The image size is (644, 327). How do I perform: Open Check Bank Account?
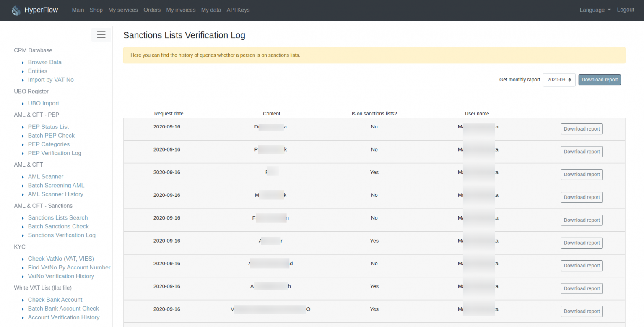[55, 299]
